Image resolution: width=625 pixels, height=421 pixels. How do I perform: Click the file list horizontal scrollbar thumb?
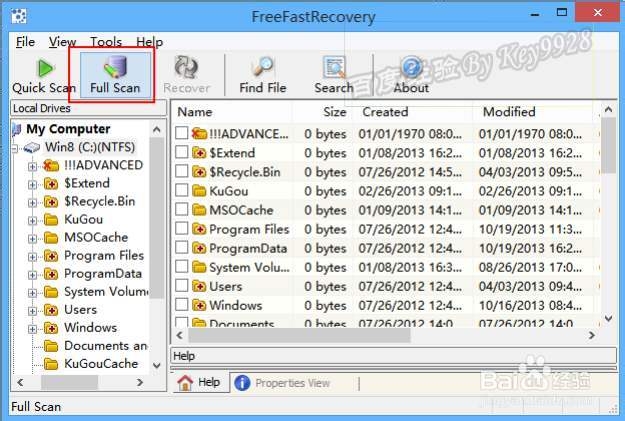click(299, 336)
